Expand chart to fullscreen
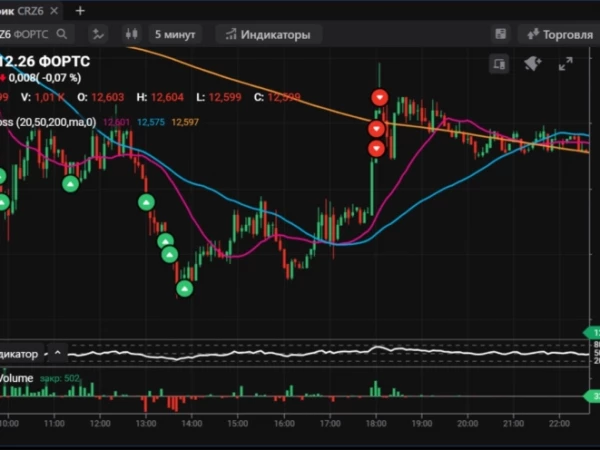 coord(566,64)
